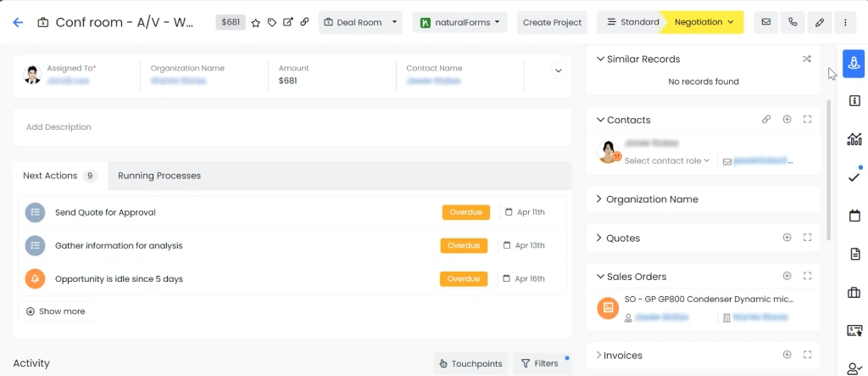Select the Standard pipeline button
This screenshot has width=868, height=376.
click(632, 22)
